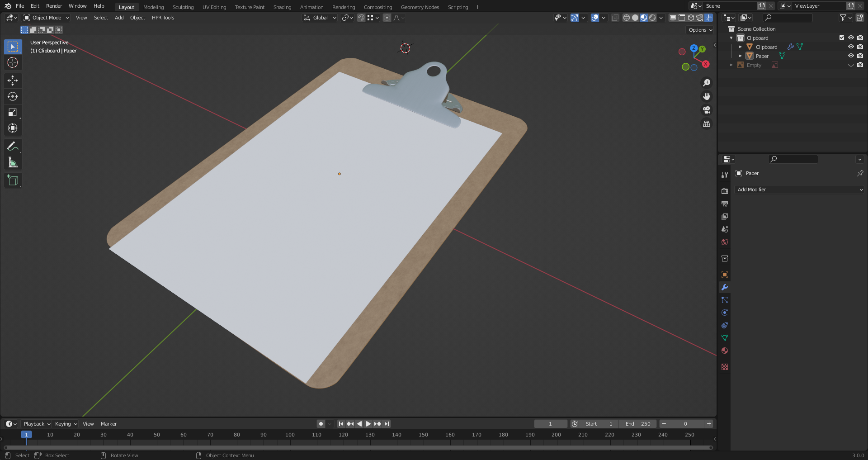Toggle the Empty object's render visibility camera icon

point(860,65)
